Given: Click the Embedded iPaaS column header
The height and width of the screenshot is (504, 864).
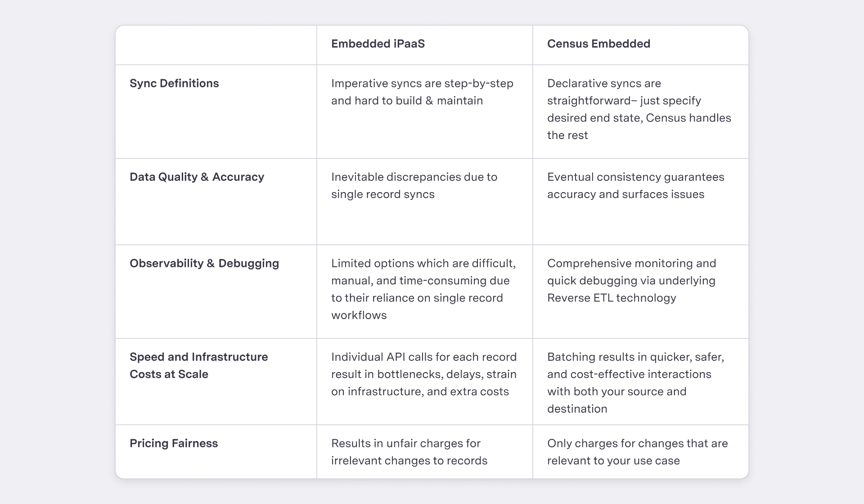Looking at the screenshot, I should [378, 44].
